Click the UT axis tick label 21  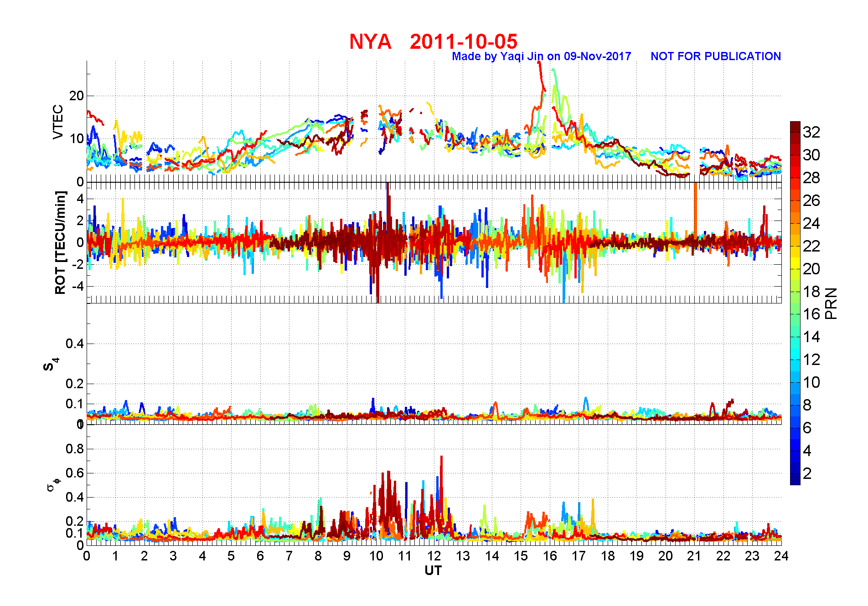(x=694, y=556)
